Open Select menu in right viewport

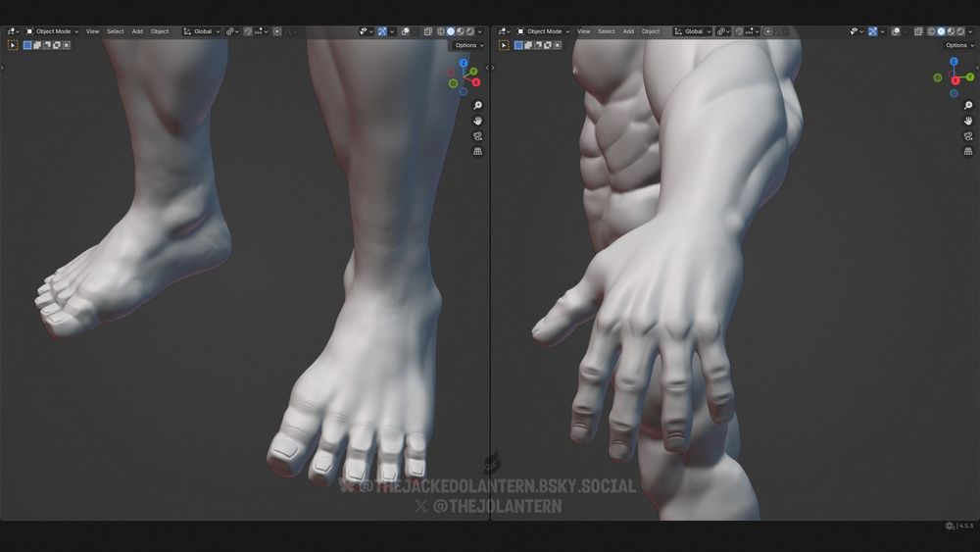coord(607,31)
